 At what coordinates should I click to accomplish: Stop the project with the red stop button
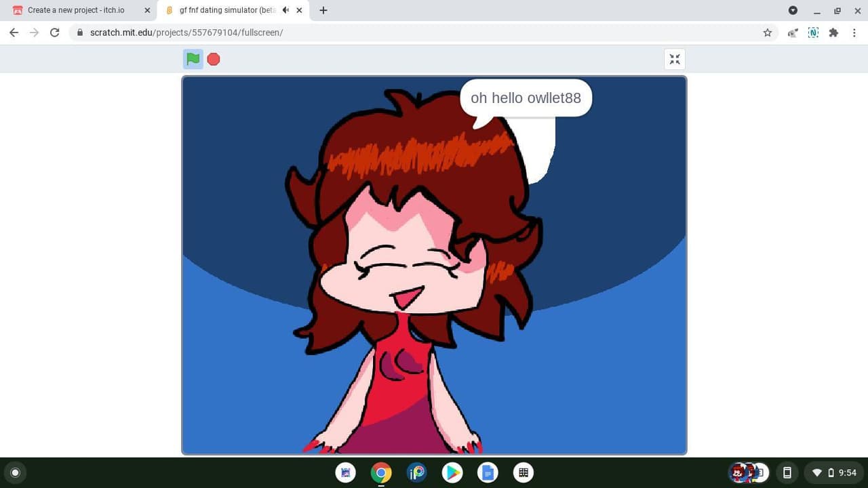coord(214,59)
